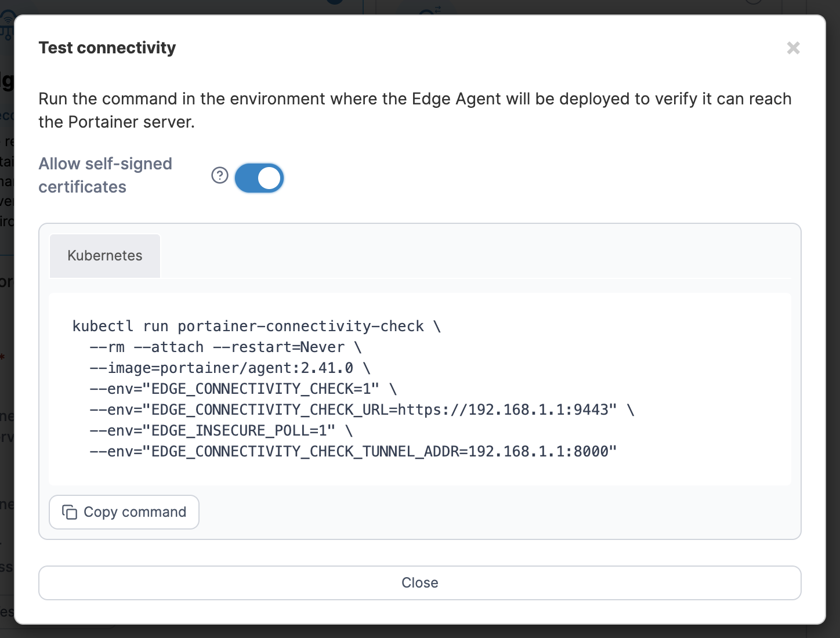Click the EDGE_INSECURE_POLL=1 env line
840x638 pixels.
tap(221, 430)
